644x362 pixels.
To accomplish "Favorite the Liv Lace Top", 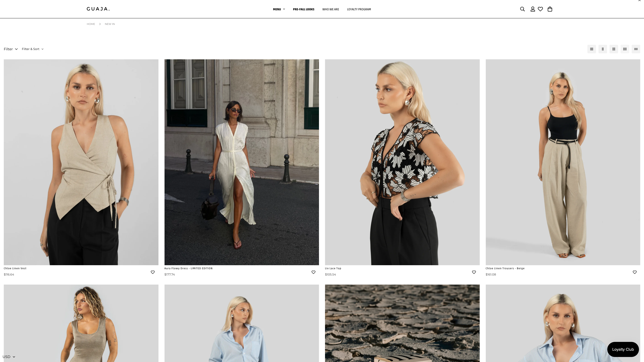I will click(x=474, y=272).
